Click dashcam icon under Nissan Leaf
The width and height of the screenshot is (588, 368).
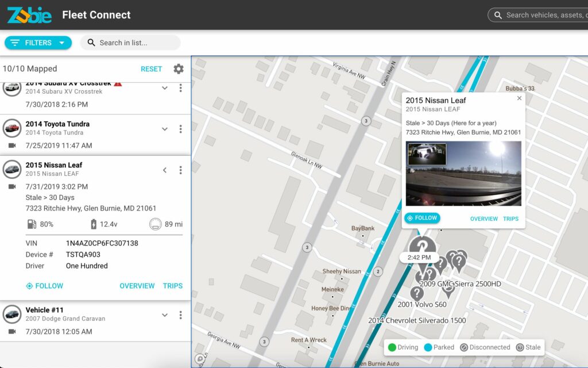[12, 187]
